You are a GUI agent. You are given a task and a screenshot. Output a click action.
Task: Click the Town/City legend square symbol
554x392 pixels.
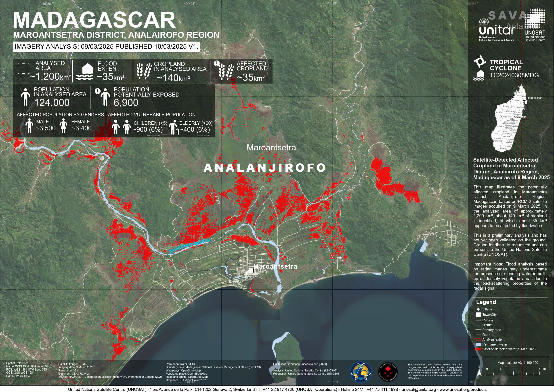click(x=478, y=315)
